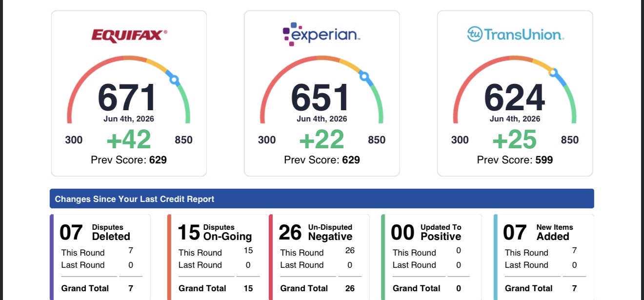644x300 pixels.
Task: Click the 15 count on Disputes On-Going
Action: point(188,233)
